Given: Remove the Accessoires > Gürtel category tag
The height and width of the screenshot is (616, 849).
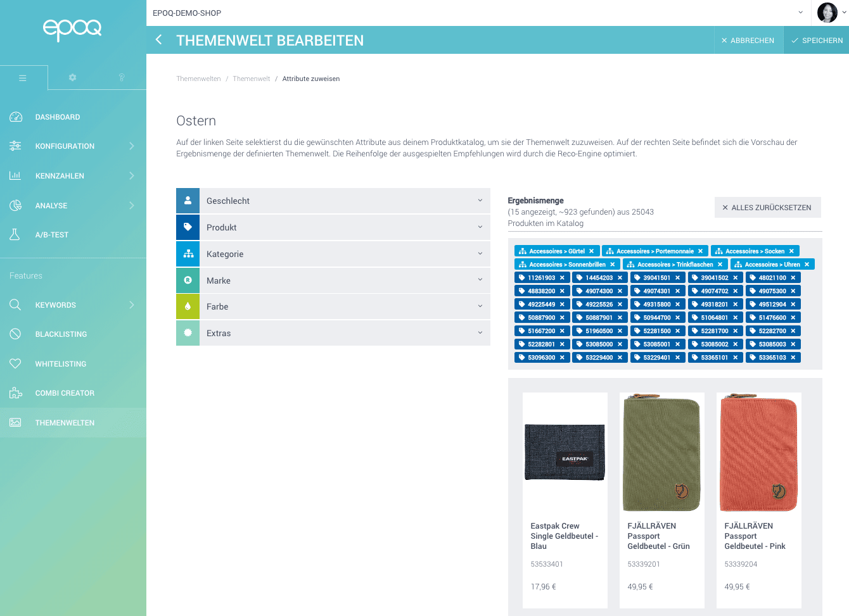Looking at the screenshot, I should coord(592,251).
